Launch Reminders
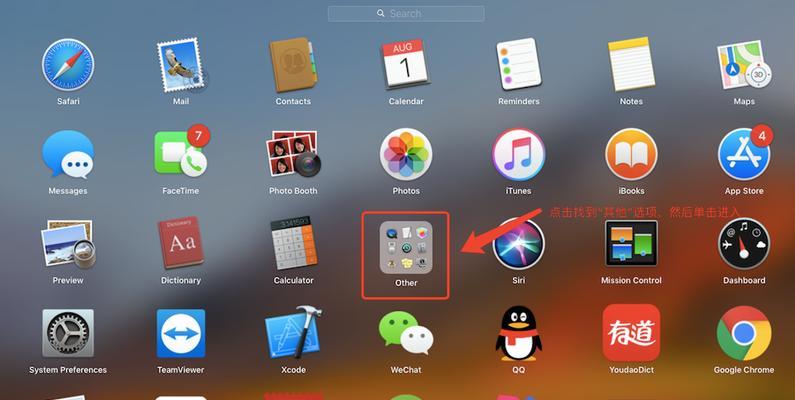Screen dimensions: 795x400 (x=518, y=64)
